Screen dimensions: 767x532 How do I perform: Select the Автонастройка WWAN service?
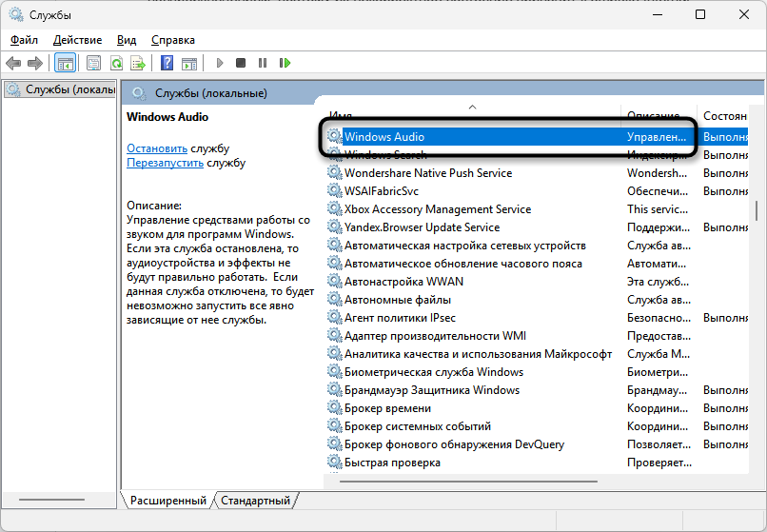point(537,282)
